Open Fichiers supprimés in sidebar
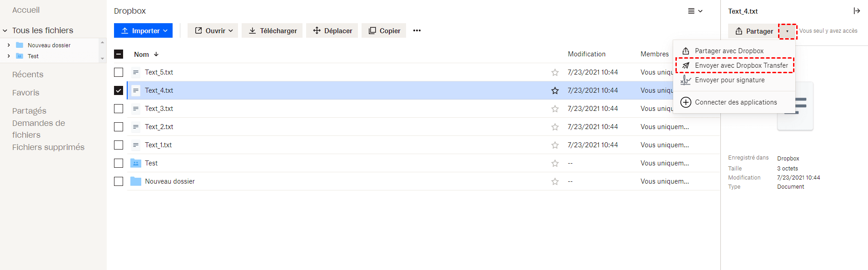 click(48, 147)
